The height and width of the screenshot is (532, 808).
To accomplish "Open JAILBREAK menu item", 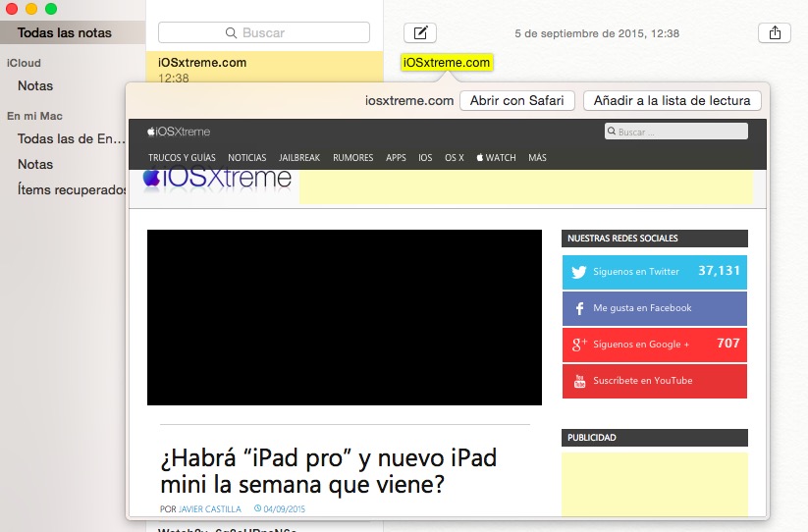I will pos(299,158).
